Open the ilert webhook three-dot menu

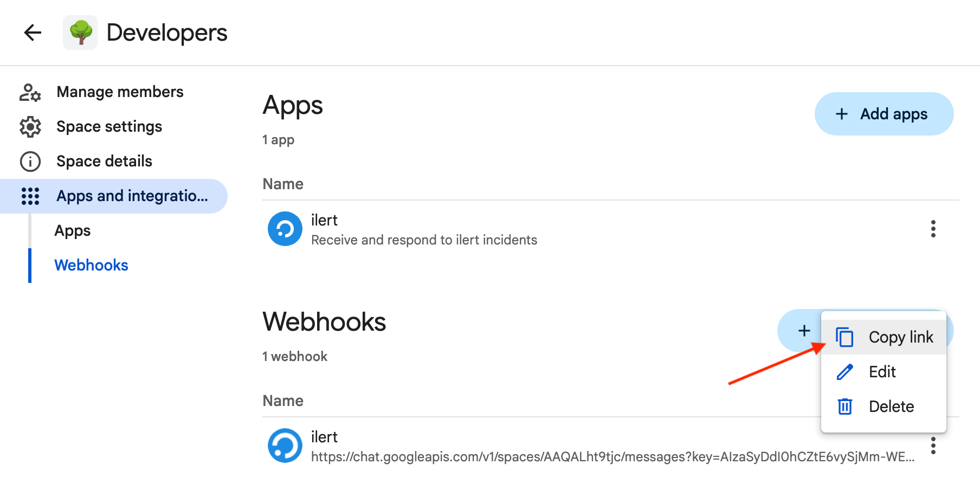click(933, 446)
